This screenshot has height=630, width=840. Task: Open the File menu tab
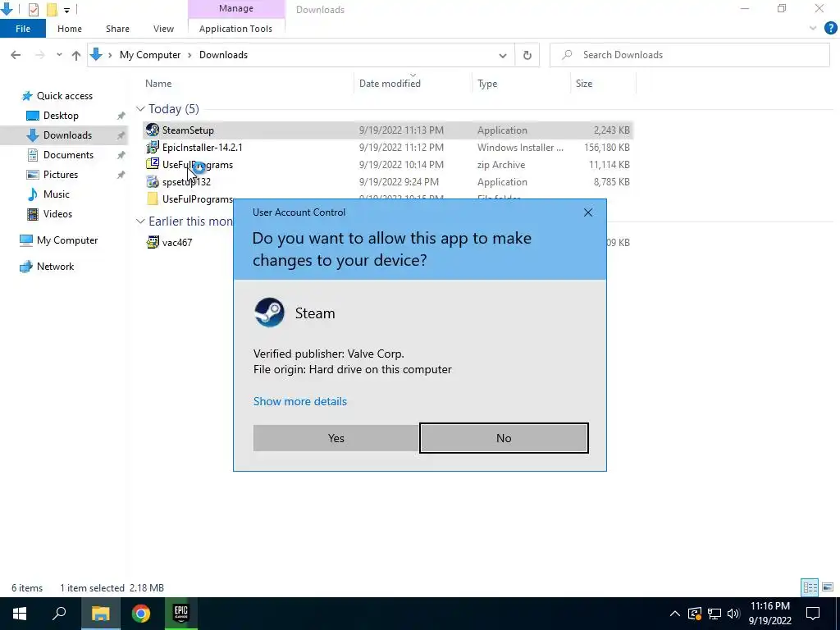22,29
